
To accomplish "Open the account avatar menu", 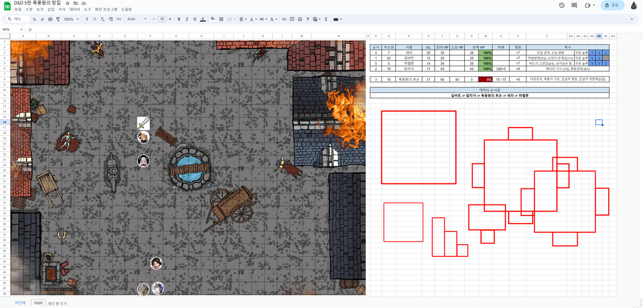I will tap(634, 5).
